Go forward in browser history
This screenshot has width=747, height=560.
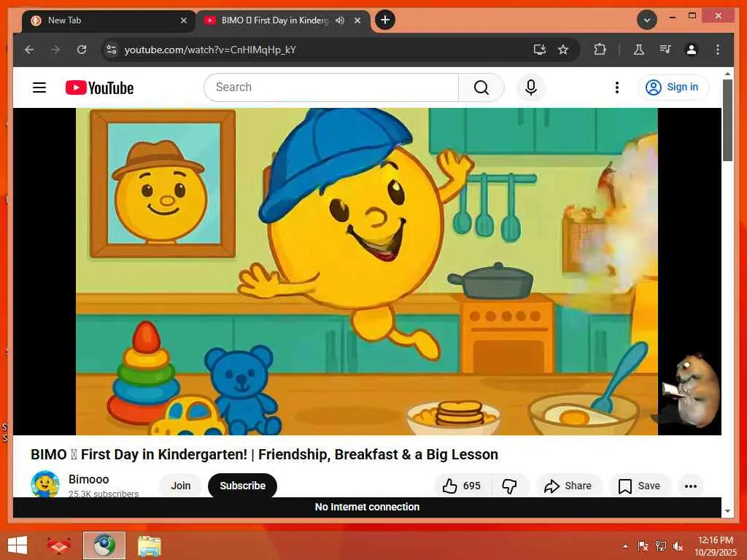click(x=55, y=50)
